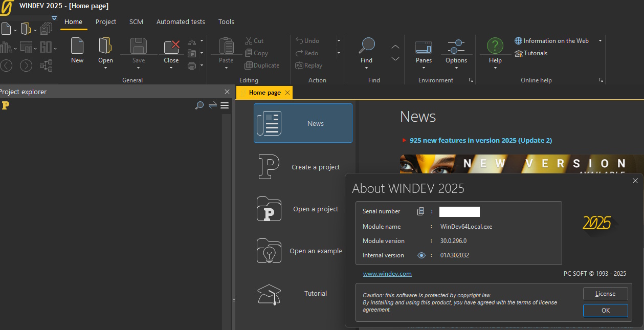The image size is (644, 330).
Task: Click the Panes icon
Action: (424, 47)
